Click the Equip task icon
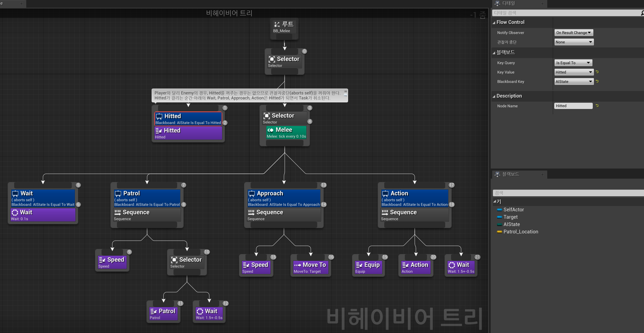644x333 pixels. point(359,265)
